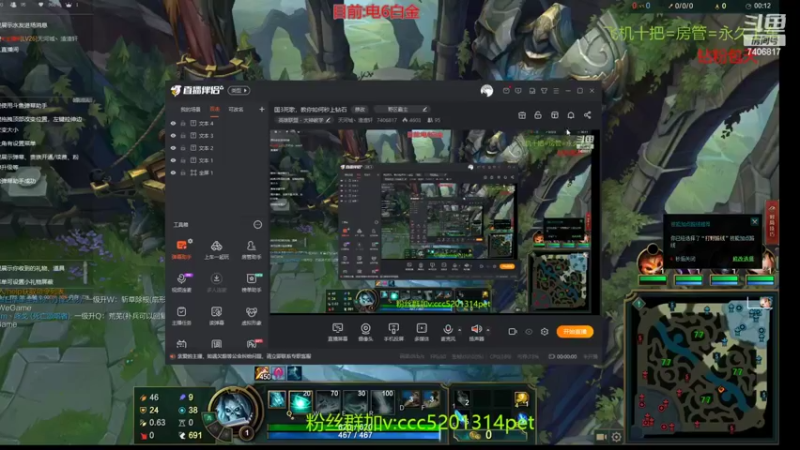This screenshot has height=450, width=800.
Task: Share the stream using the share icon
Action: coord(588,115)
